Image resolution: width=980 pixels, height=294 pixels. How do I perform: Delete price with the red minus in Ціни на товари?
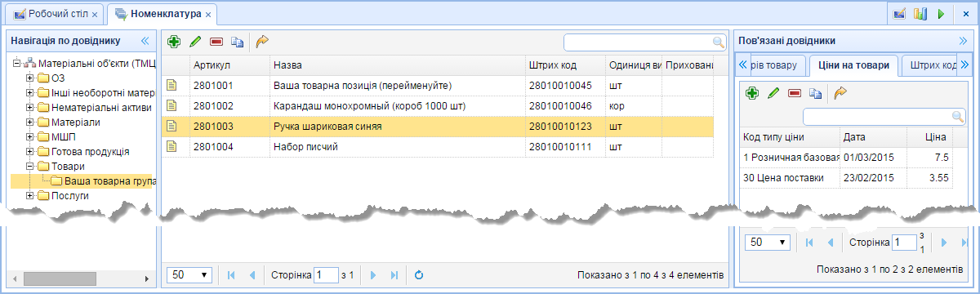pyautogui.click(x=795, y=94)
